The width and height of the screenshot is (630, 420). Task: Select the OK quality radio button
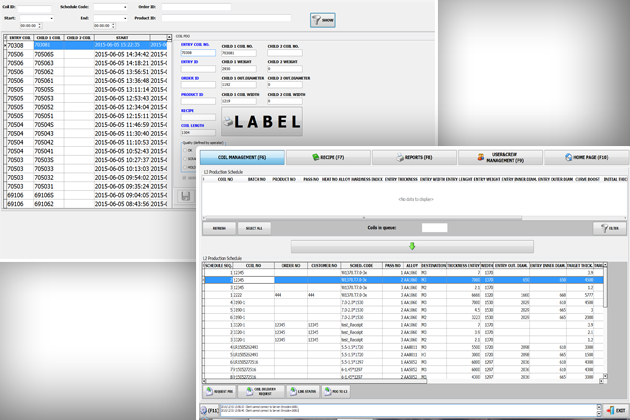[185, 151]
